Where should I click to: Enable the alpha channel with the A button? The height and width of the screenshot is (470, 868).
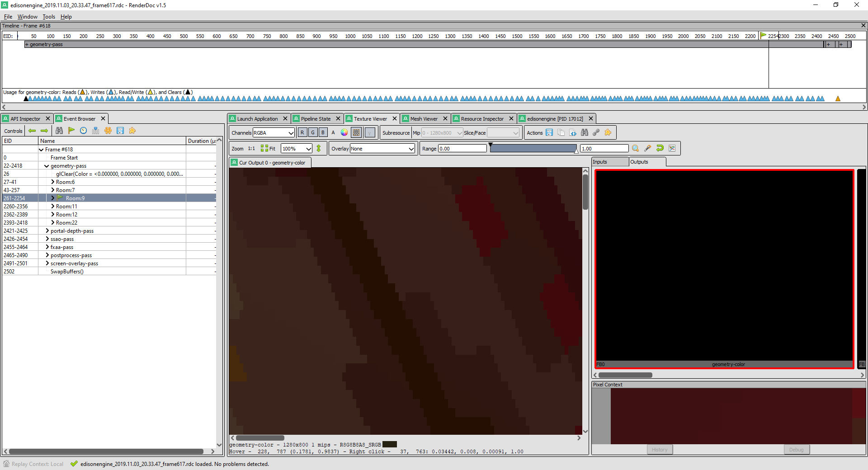pyautogui.click(x=333, y=132)
